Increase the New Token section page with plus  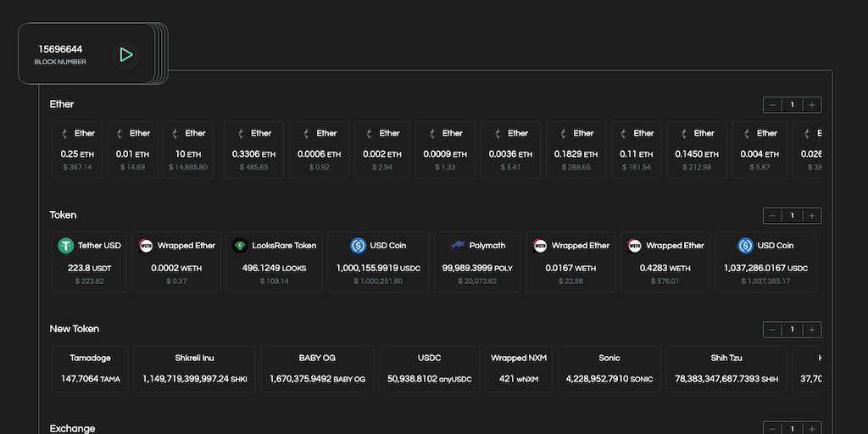(812, 330)
